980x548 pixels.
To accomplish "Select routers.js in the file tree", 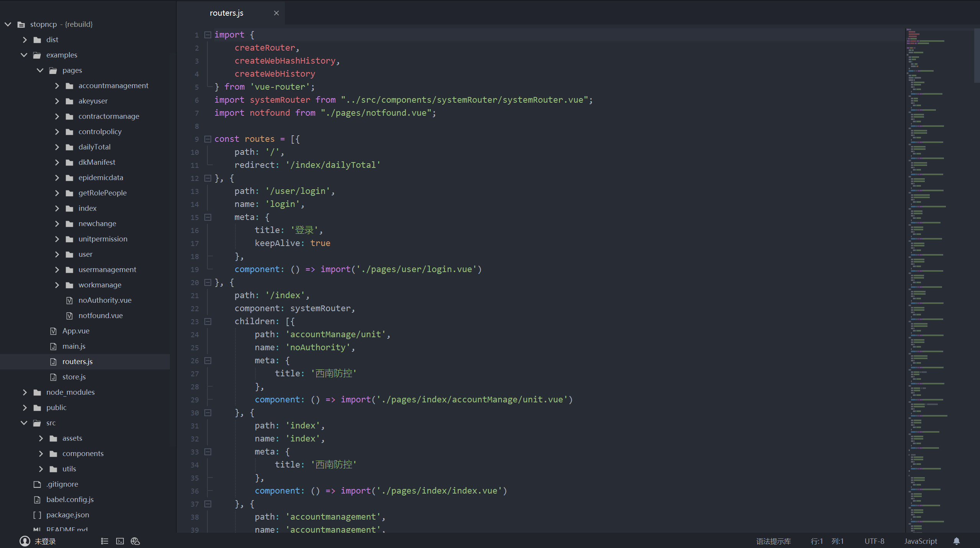I will click(x=85, y=362).
